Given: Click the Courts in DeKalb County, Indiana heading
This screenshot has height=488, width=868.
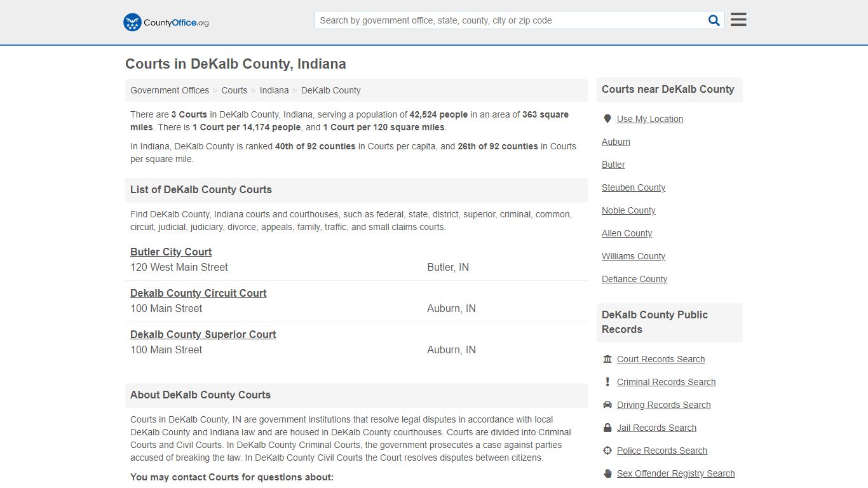Looking at the screenshot, I should click(236, 64).
